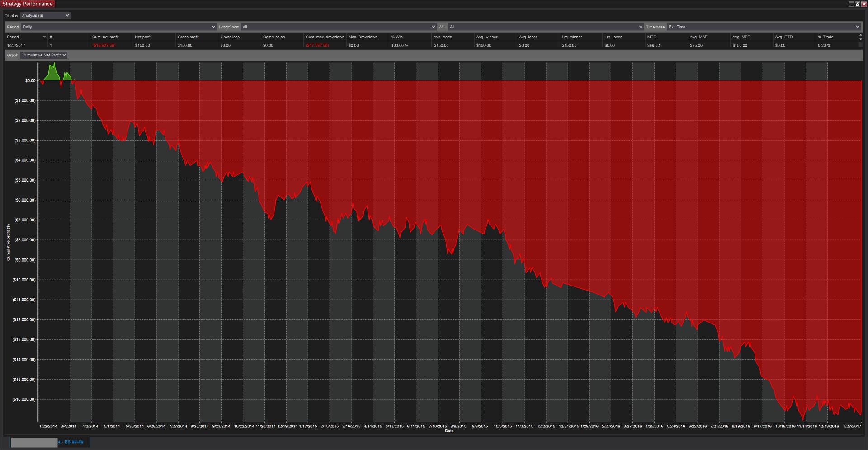Screen dimensions: 868x450
Task: Click the Avg. MAE value $25.00
Action: [696, 45]
